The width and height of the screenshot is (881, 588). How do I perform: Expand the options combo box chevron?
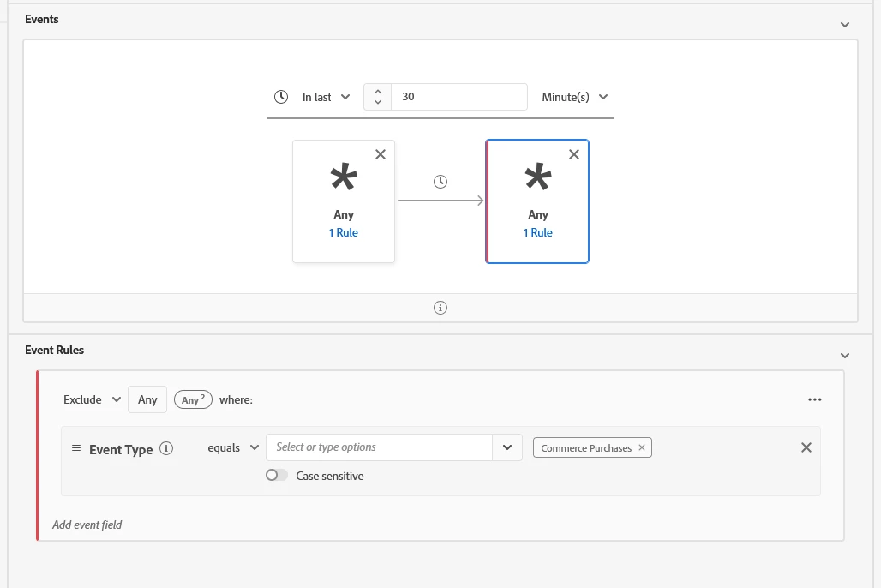507,447
